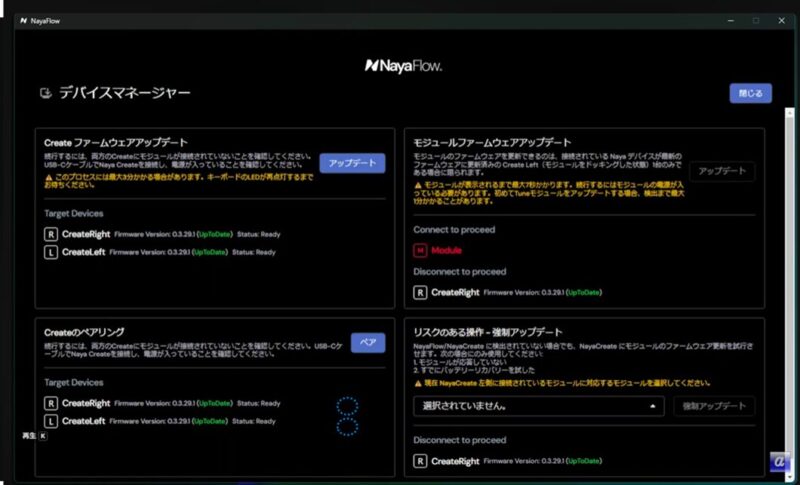Click the R icon in the pairing panel

pyautogui.click(x=50, y=403)
